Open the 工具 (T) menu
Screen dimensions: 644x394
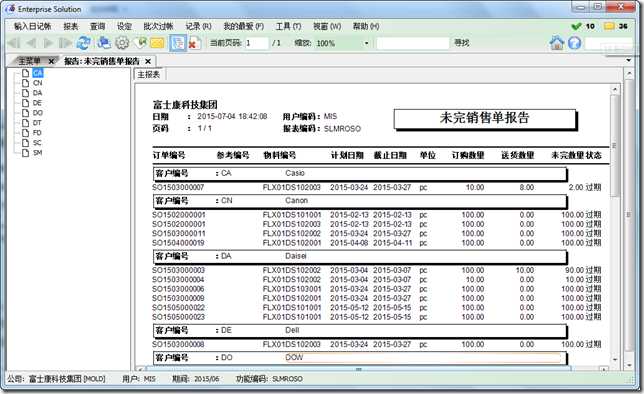[x=288, y=26]
